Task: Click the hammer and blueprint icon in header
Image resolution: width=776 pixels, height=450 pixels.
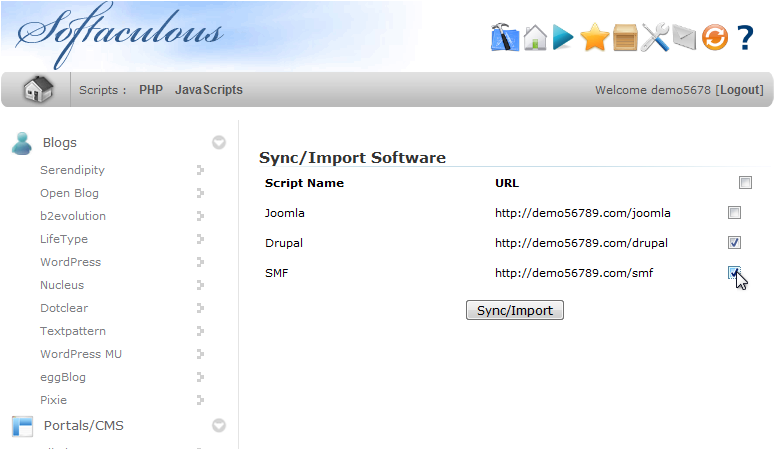Action: click(x=505, y=37)
